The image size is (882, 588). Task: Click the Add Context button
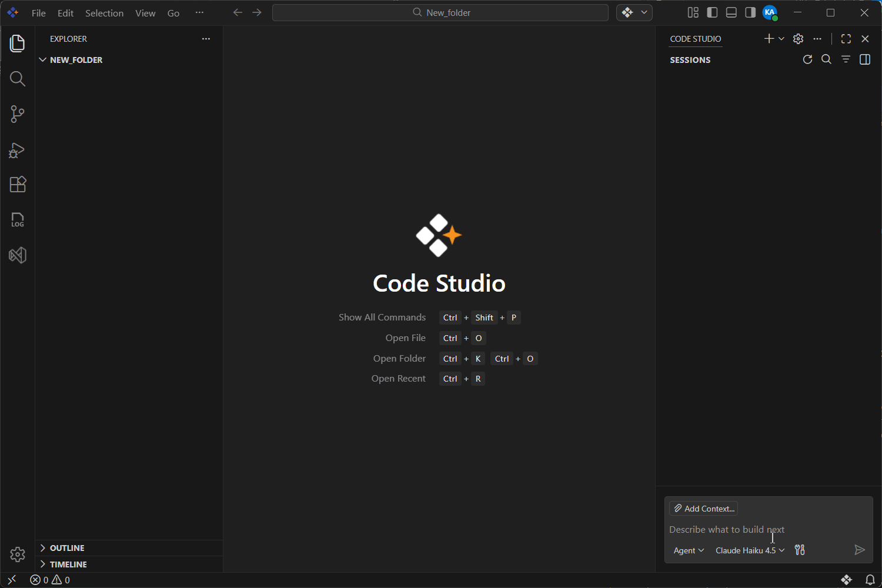coord(703,508)
